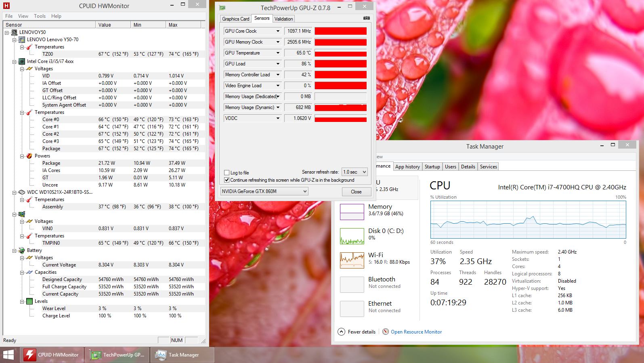The image size is (644, 363).
Task: Open the Services tab in Task Manager
Action: (488, 167)
